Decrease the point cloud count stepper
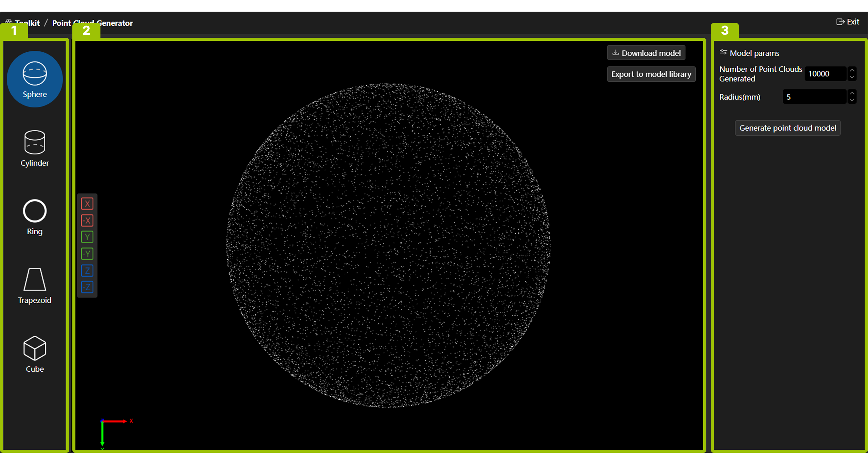 [x=852, y=78]
